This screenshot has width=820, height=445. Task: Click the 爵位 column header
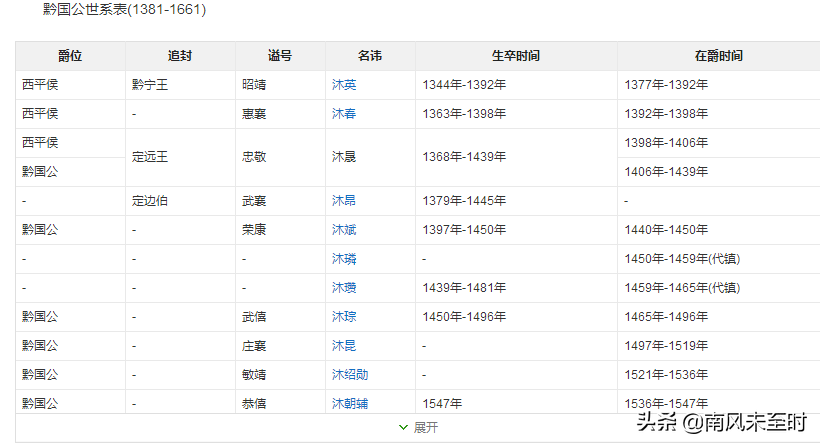point(70,56)
